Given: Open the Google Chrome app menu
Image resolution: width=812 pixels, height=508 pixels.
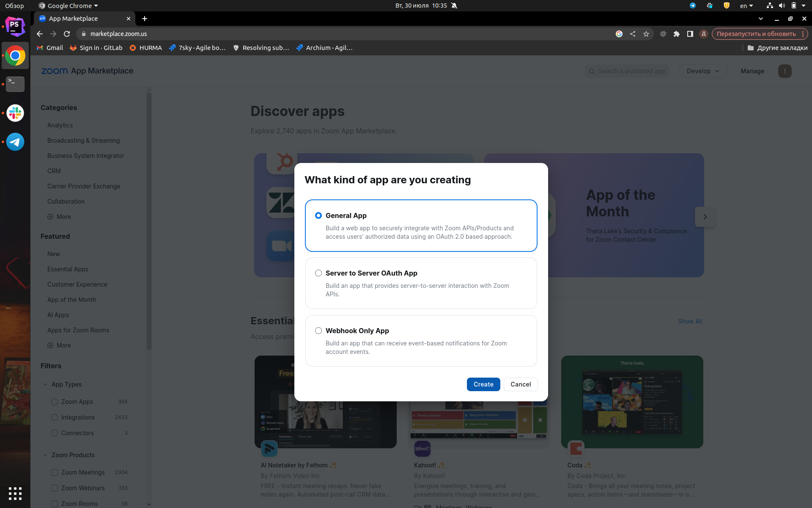Looking at the screenshot, I should [x=68, y=6].
